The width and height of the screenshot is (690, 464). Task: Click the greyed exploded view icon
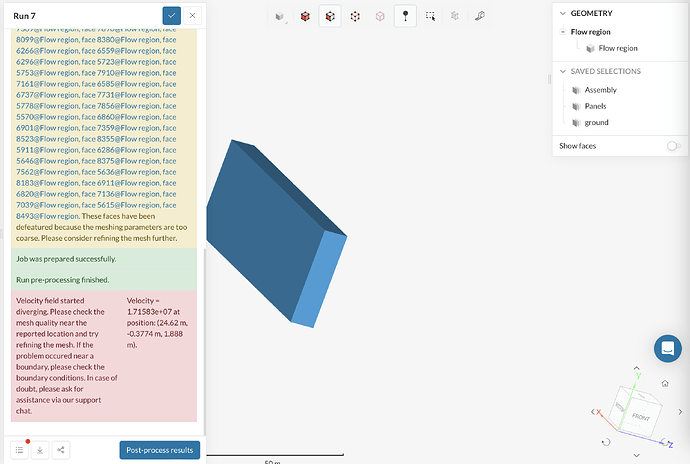[455, 16]
